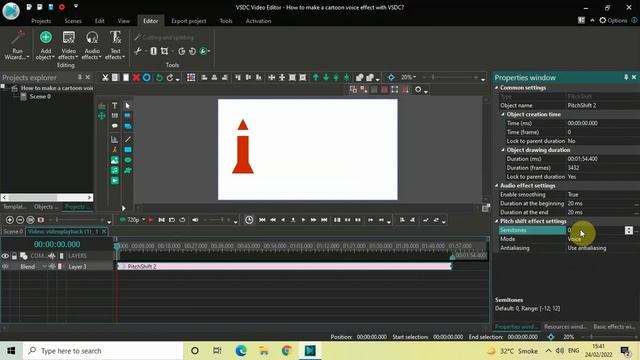
Task: Click the Crop tool in Tools group
Action: [x=164, y=51]
